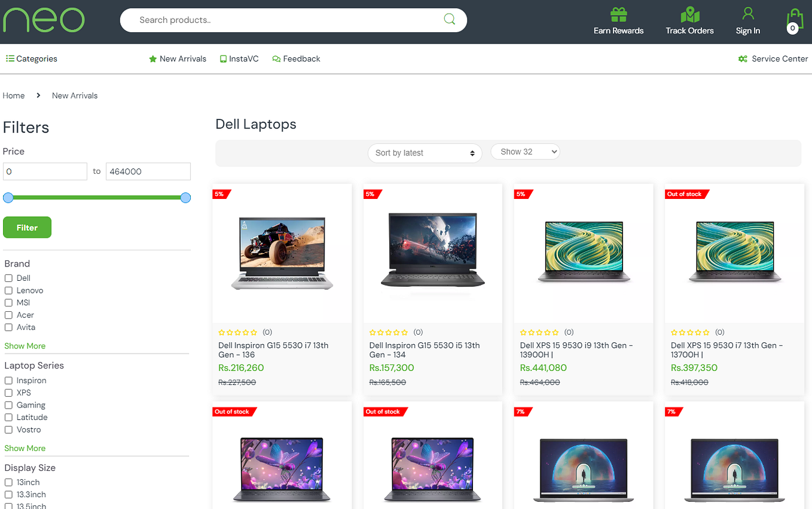Image resolution: width=812 pixels, height=509 pixels.
Task: Check the Dell brand filter
Action: [8, 278]
